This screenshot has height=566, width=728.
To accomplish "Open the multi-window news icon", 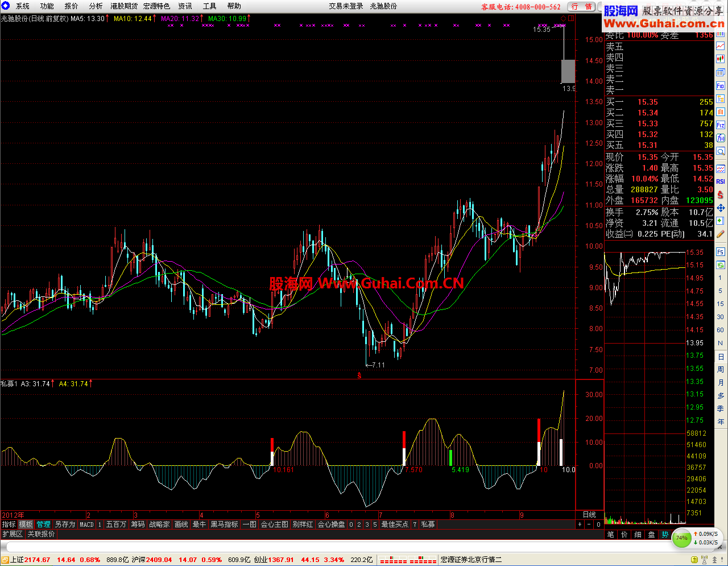I will click(x=721, y=72).
